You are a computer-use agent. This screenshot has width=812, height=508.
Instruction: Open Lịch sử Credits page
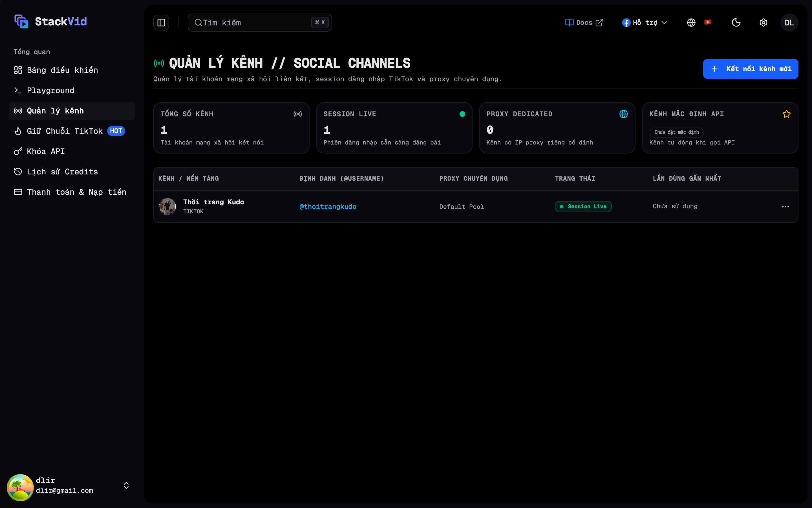(72, 172)
